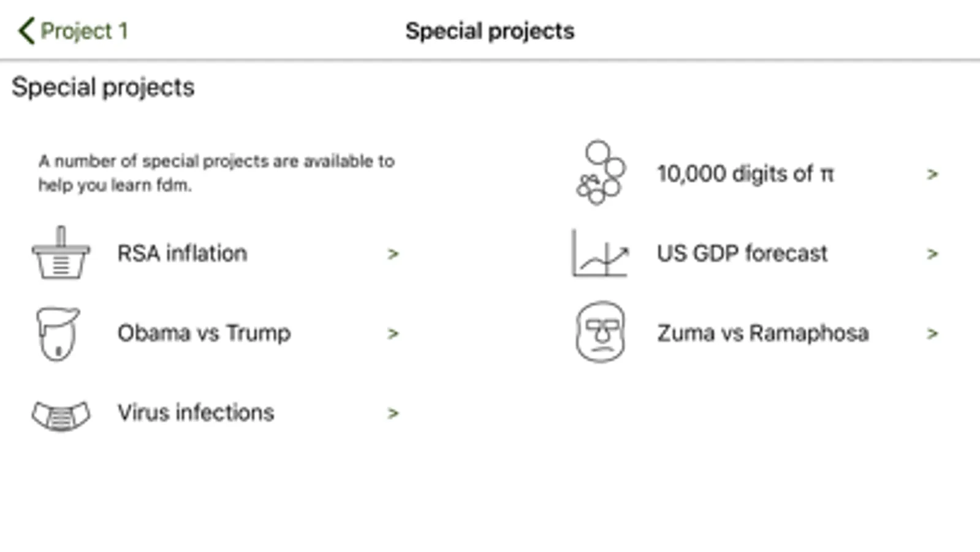
Task: Open the US GDP forecast project
Action: click(x=742, y=253)
